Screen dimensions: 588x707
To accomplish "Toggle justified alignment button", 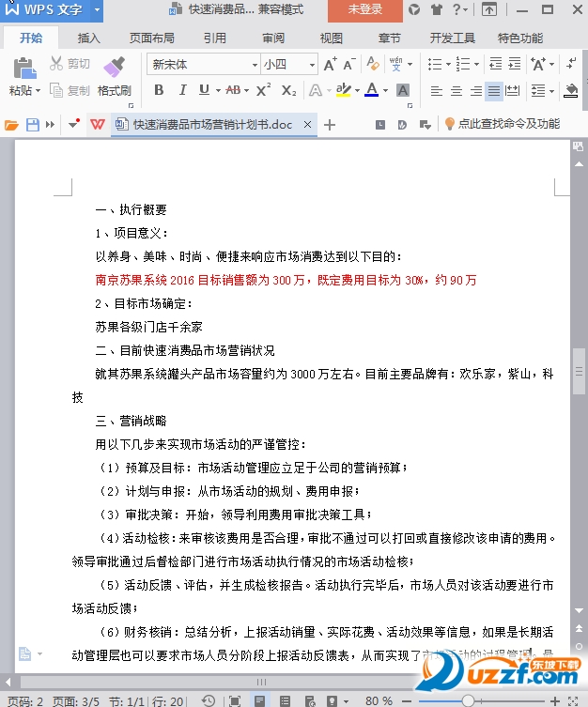I will [494, 91].
